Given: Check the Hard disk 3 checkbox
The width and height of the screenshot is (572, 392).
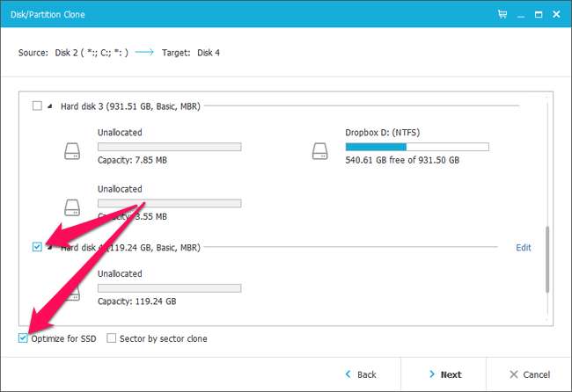Looking at the screenshot, I should point(37,106).
